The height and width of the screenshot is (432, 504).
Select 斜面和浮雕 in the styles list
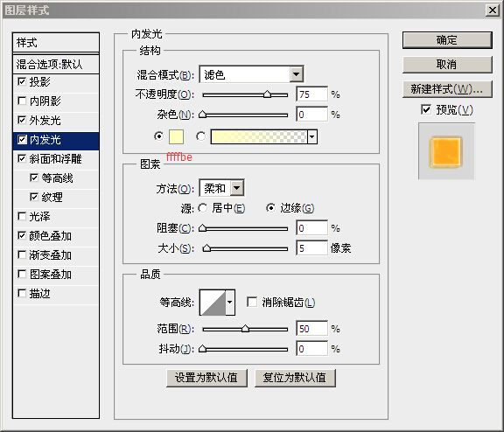[x=56, y=158]
